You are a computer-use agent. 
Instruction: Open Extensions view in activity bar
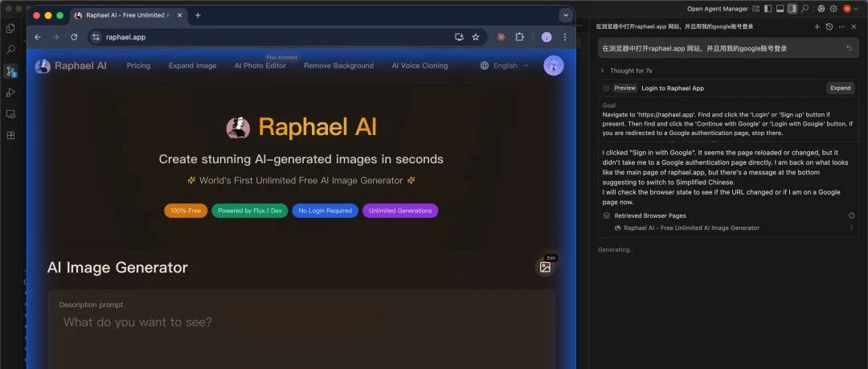pos(10,135)
